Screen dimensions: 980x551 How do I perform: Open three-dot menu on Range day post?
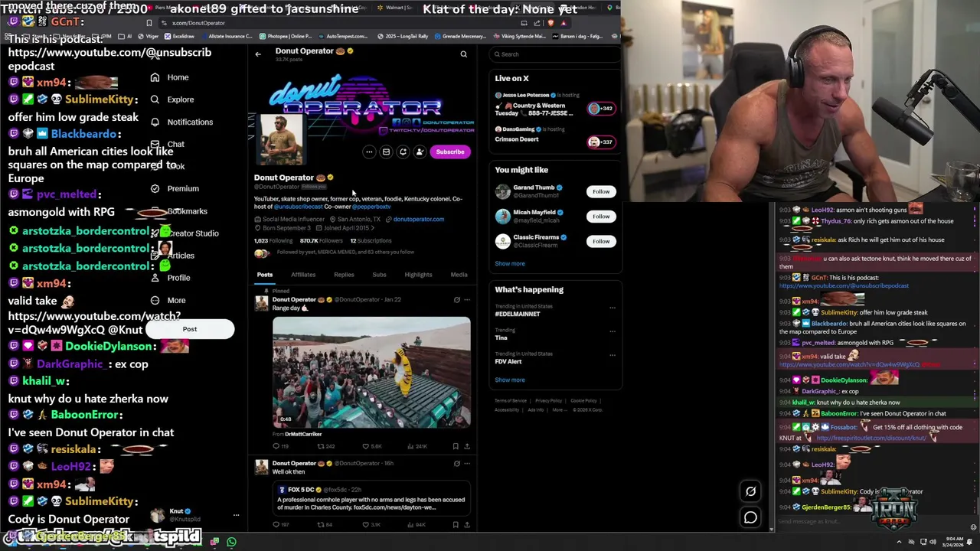[x=467, y=300]
